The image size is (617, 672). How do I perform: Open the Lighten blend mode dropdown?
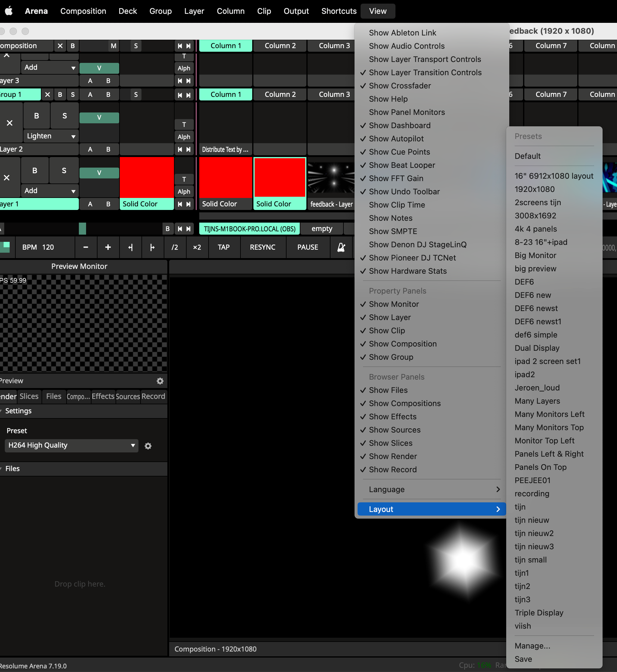[51, 136]
